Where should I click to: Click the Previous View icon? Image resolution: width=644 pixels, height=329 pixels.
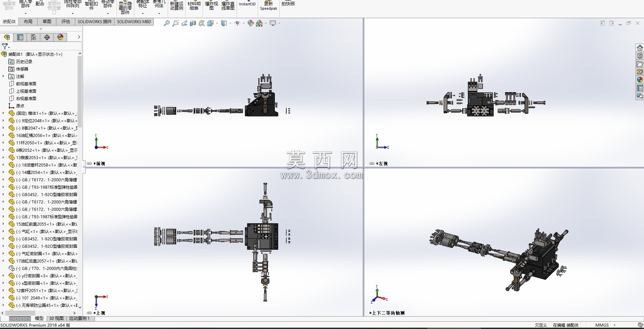click(184, 23)
